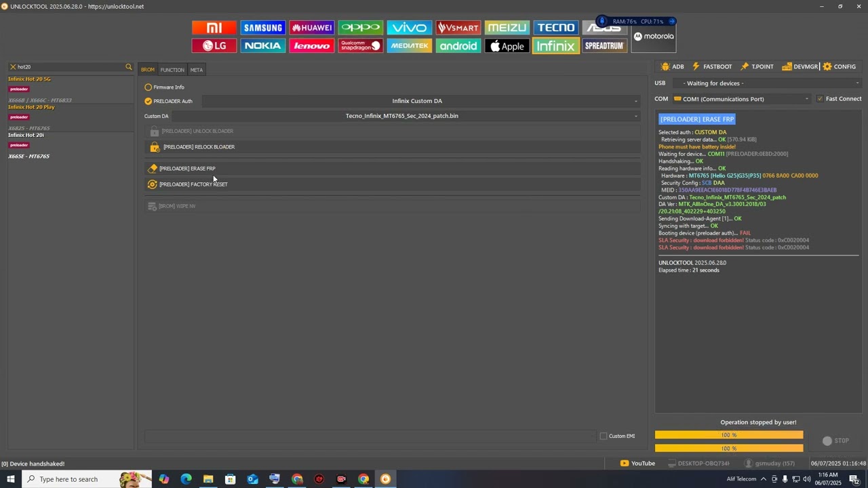The width and height of the screenshot is (868, 488).
Task: Clear the hot20 search with X icon
Action: pyautogui.click(x=13, y=67)
